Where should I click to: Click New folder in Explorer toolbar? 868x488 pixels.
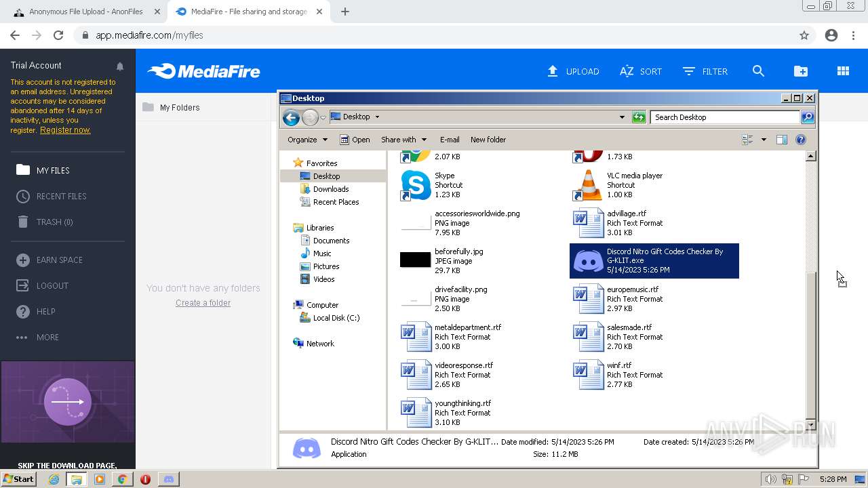(488, 140)
